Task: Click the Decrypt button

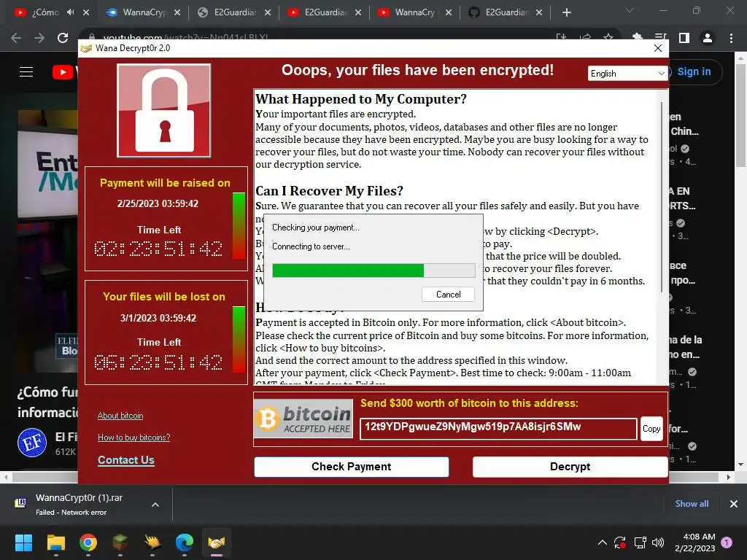Action: point(570,467)
